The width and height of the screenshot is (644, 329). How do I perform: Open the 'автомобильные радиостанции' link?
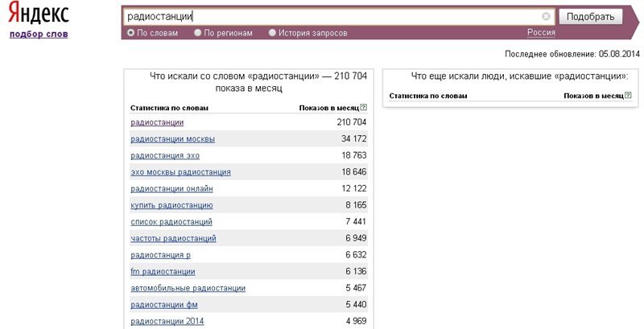click(x=188, y=288)
